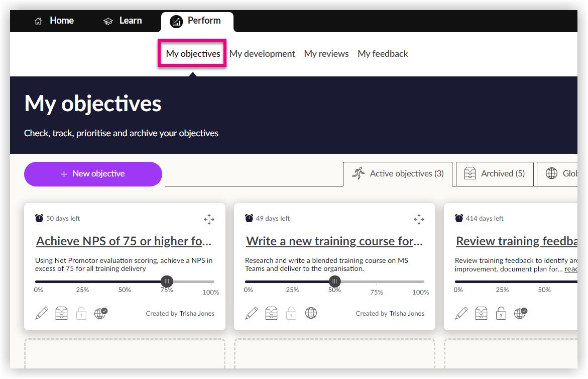Open the Learn top navigation tab
The image size is (588, 379).
point(123,21)
